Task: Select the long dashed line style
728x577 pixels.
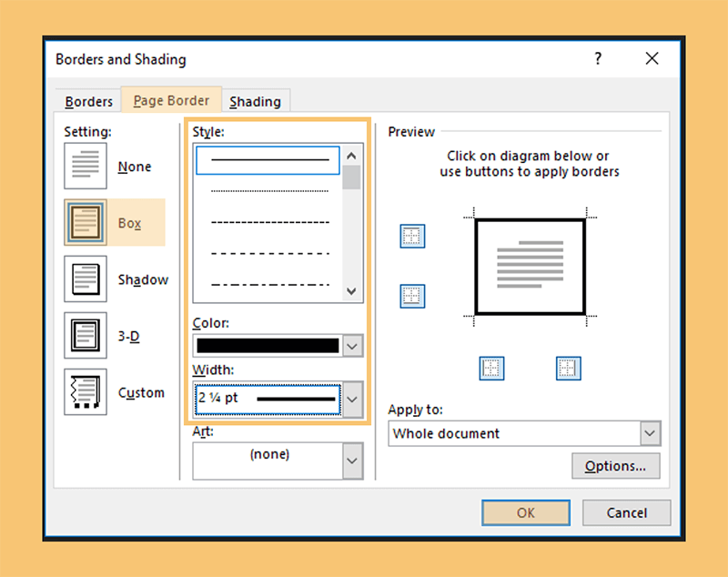Action: (269, 253)
